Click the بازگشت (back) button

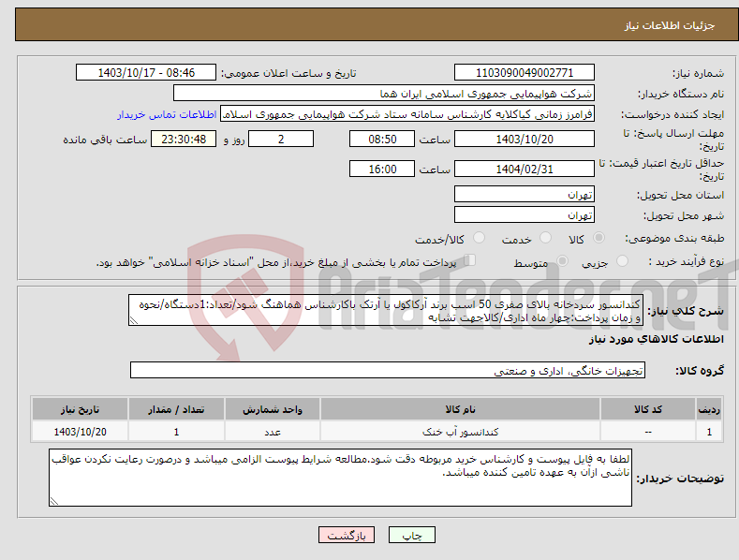(x=347, y=535)
